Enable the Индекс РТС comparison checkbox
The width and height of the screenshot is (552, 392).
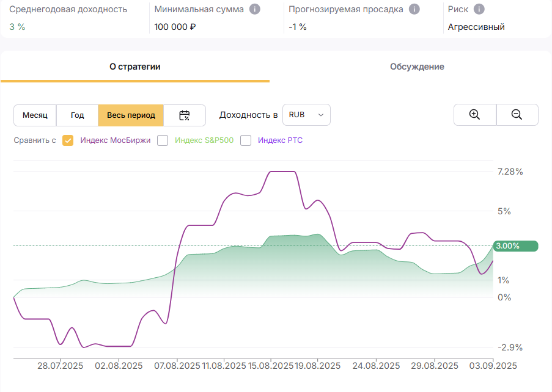246,140
